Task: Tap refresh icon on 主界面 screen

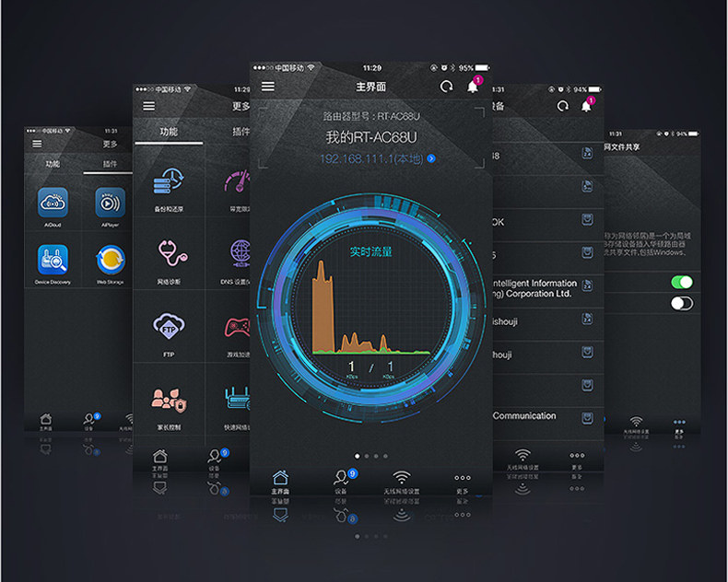Action: pyautogui.click(x=446, y=87)
